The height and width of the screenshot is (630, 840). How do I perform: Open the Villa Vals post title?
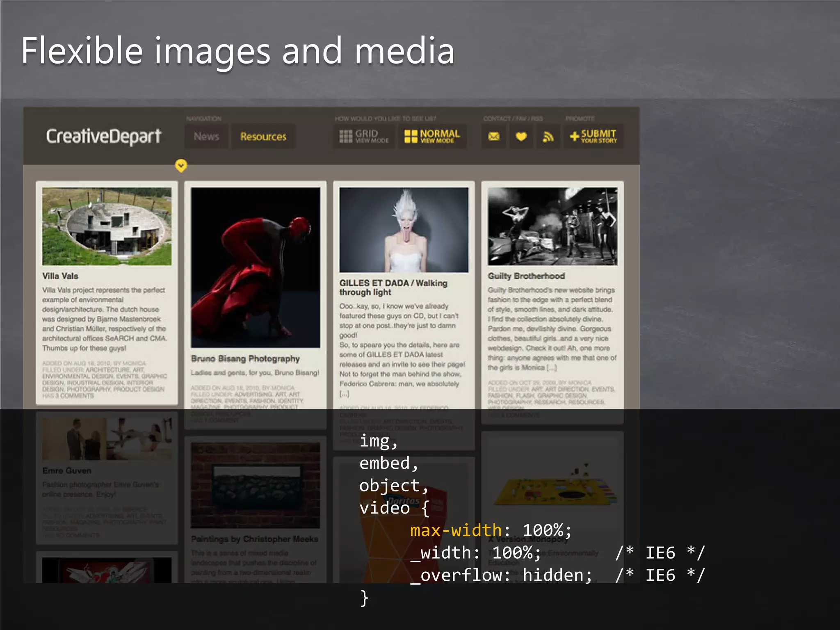[60, 276]
